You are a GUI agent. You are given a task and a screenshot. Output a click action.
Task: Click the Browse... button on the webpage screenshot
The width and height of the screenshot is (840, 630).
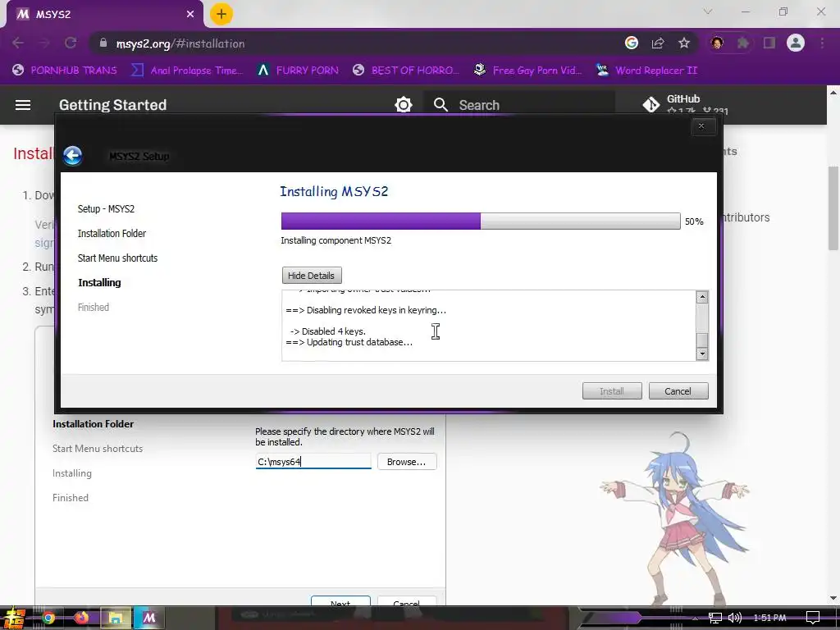click(407, 462)
